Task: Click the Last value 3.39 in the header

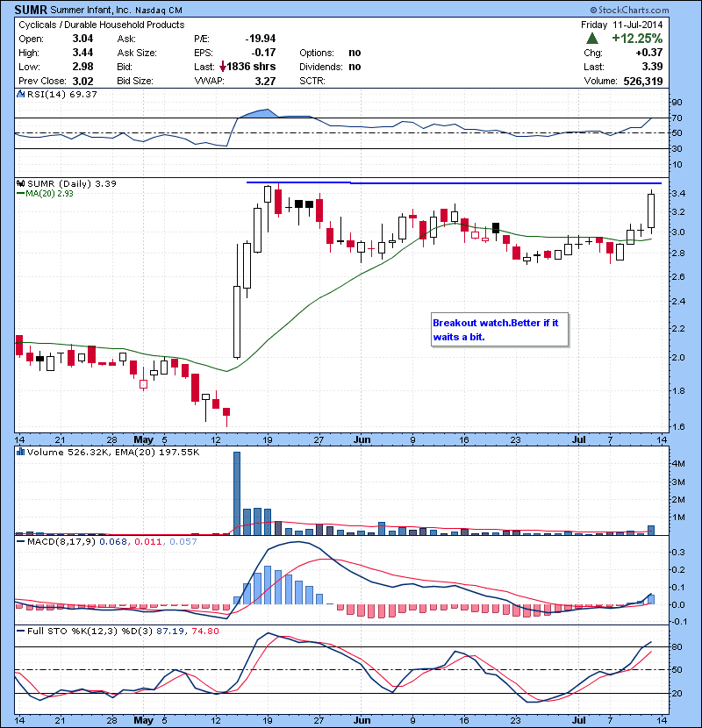Action: [x=652, y=67]
